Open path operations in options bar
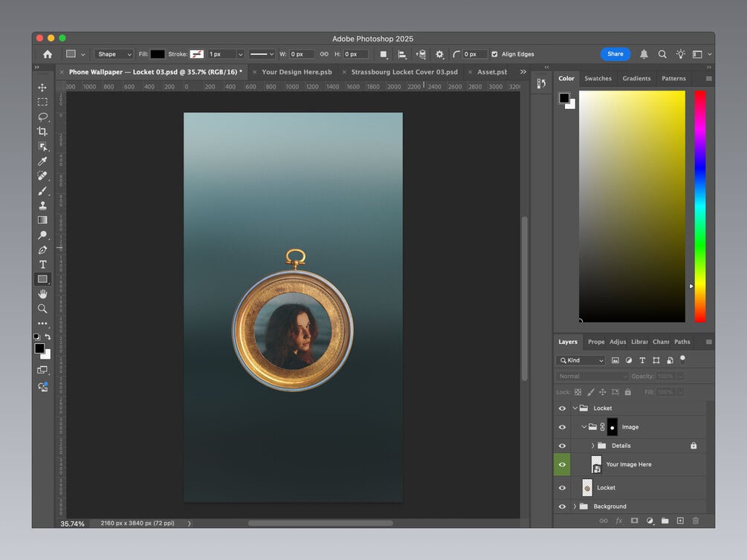Screen dimensions: 747x560 pos(384,54)
